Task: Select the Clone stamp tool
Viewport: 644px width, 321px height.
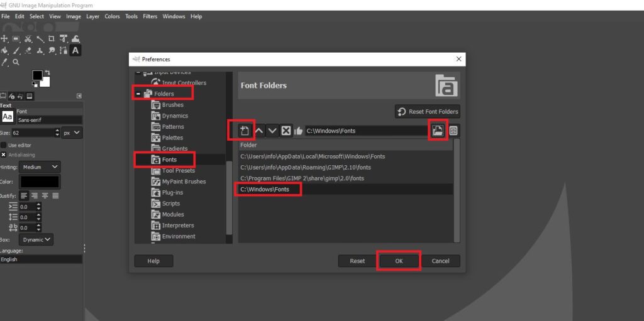Action: coord(40,50)
